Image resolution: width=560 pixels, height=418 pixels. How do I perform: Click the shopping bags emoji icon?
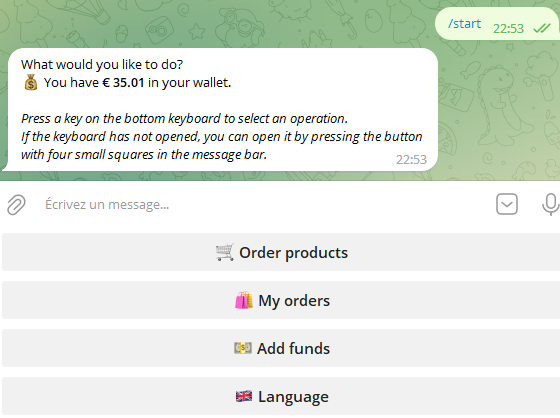coord(244,300)
